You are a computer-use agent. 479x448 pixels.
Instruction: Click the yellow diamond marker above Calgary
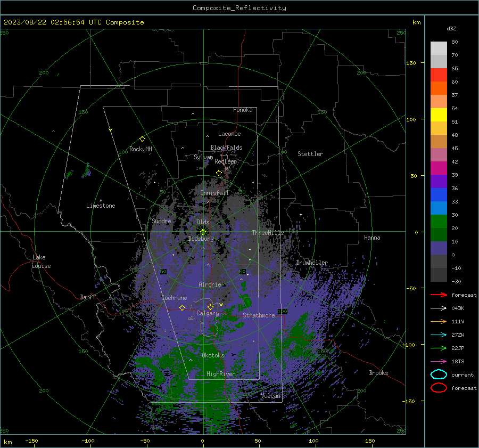click(x=210, y=307)
